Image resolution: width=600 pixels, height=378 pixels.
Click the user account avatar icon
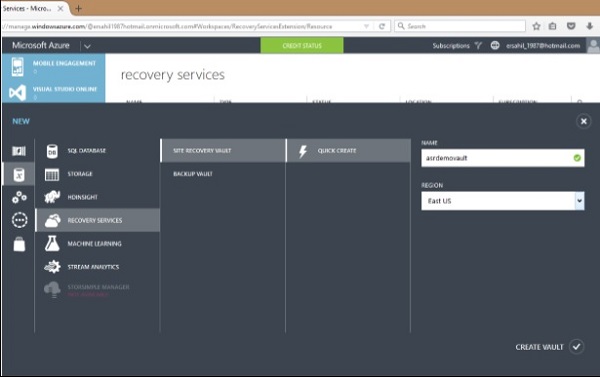(593, 46)
